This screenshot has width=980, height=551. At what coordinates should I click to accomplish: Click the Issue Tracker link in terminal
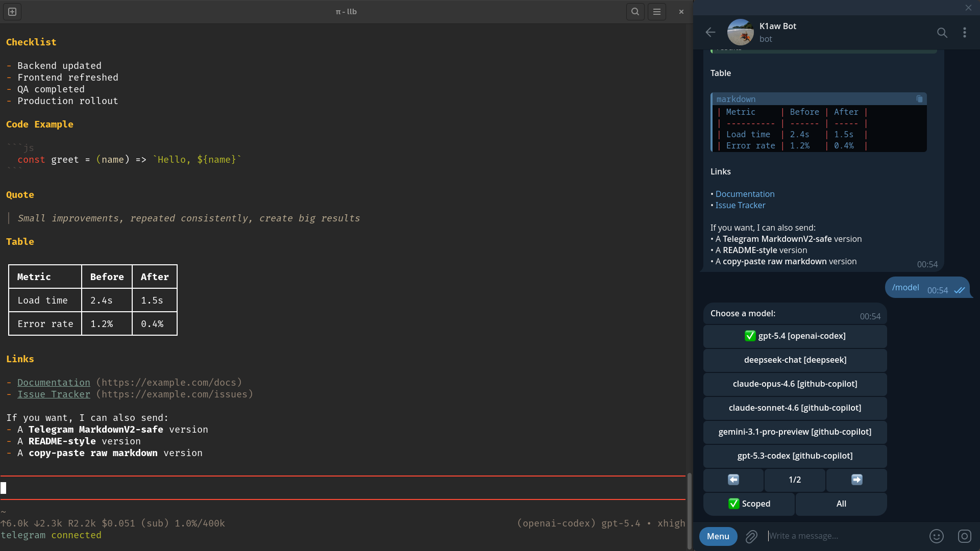[54, 394]
